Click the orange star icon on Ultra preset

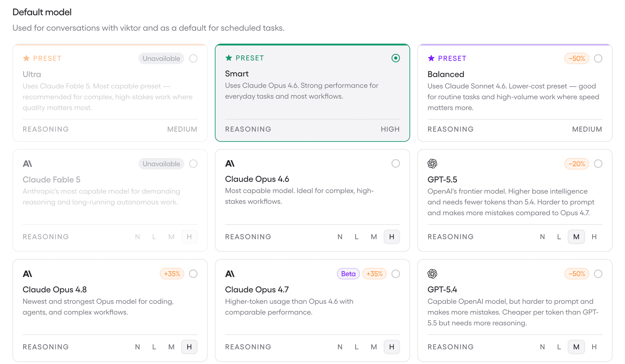point(26,58)
